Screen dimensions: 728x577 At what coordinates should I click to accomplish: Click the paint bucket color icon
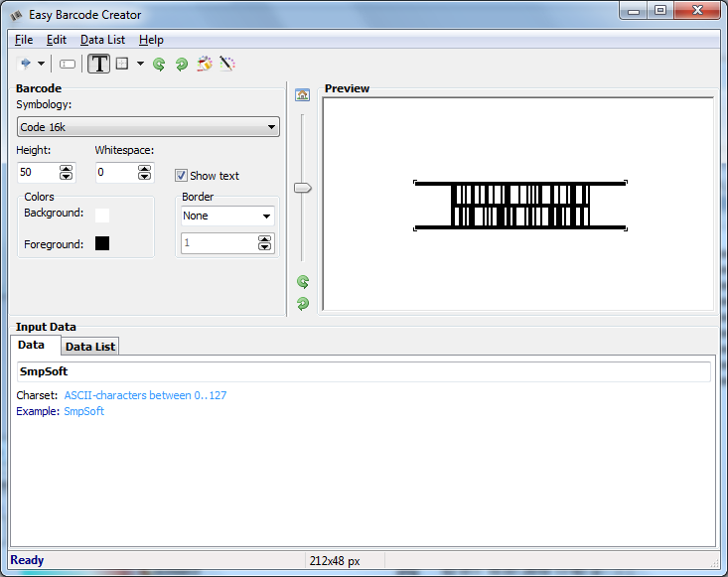tap(205, 64)
